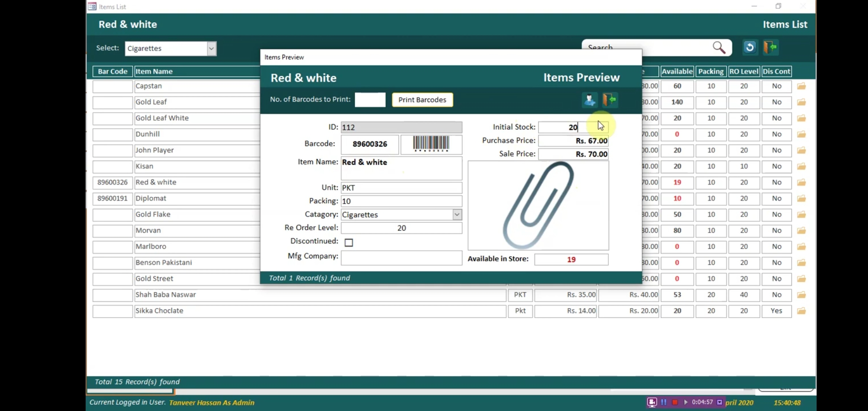Select the Shah Baba Naswar item name

click(x=320, y=295)
